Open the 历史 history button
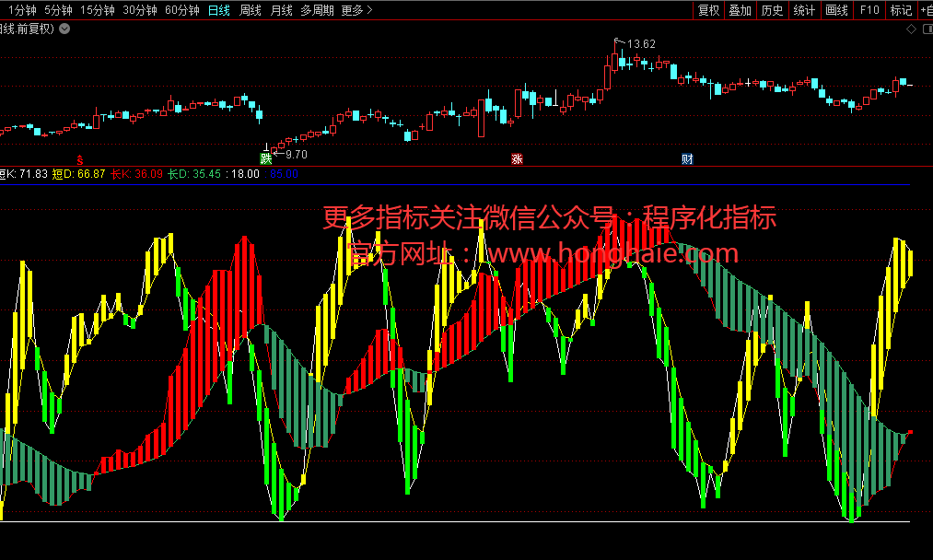Screen dimensions: 933x560 [772, 10]
